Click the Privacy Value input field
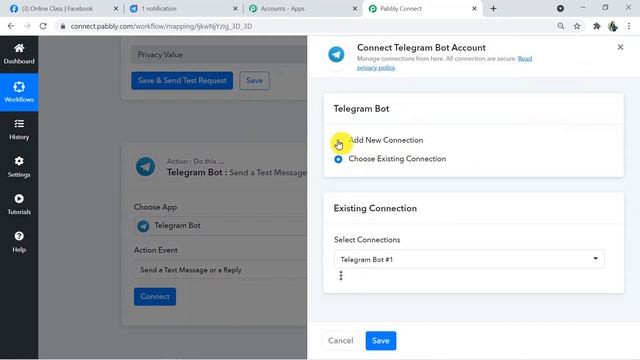The width and height of the screenshot is (640, 360). pos(219,55)
